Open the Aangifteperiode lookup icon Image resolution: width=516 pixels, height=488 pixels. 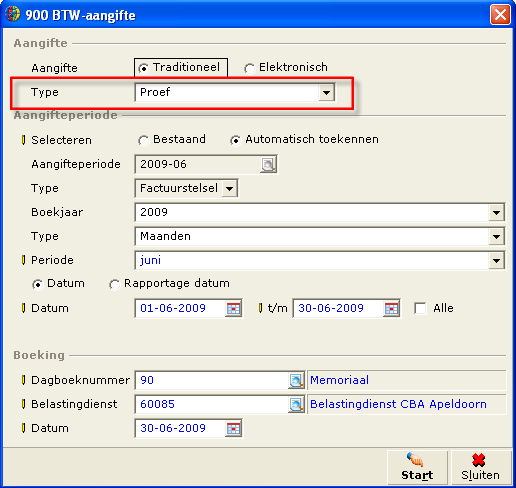click(x=268, y=164)
